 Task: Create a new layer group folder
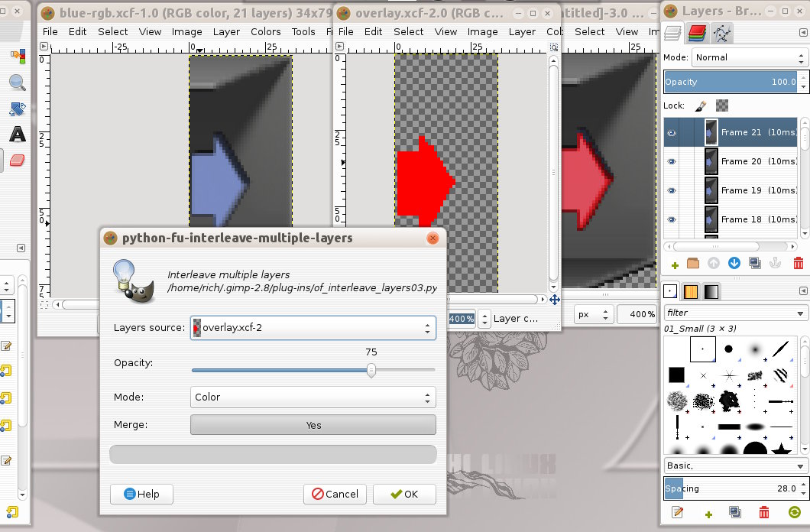693,264
